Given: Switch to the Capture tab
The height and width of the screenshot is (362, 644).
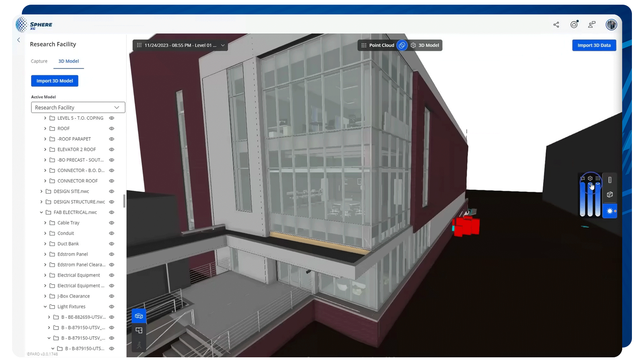Looking at the screenshot, I should 39,61.
